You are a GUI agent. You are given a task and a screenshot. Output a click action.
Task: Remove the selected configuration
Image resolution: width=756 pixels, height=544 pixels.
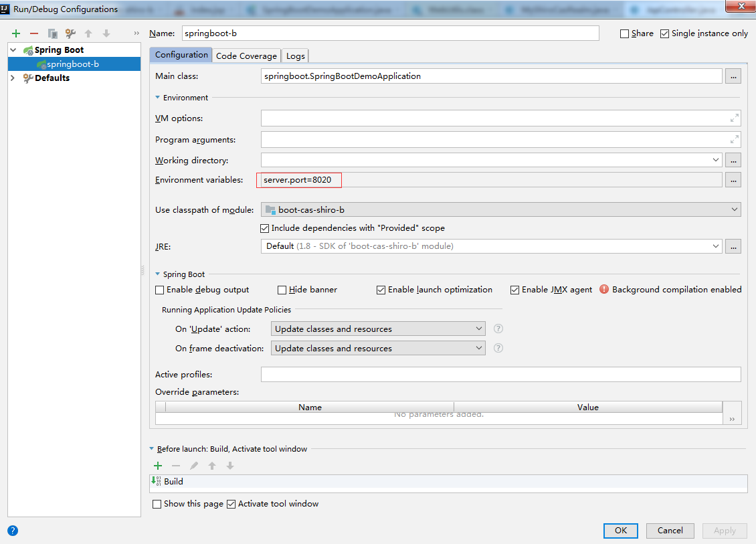click(33, 33)
